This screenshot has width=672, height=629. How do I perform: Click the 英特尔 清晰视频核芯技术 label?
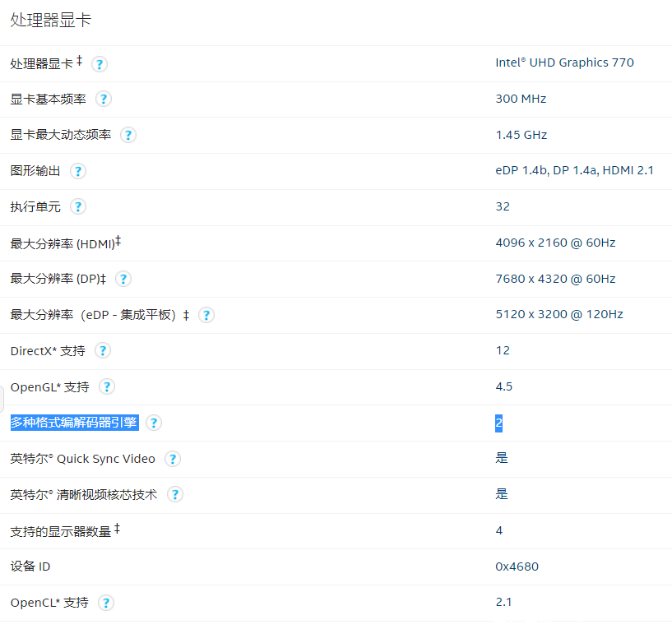click(x=84, y=495)
